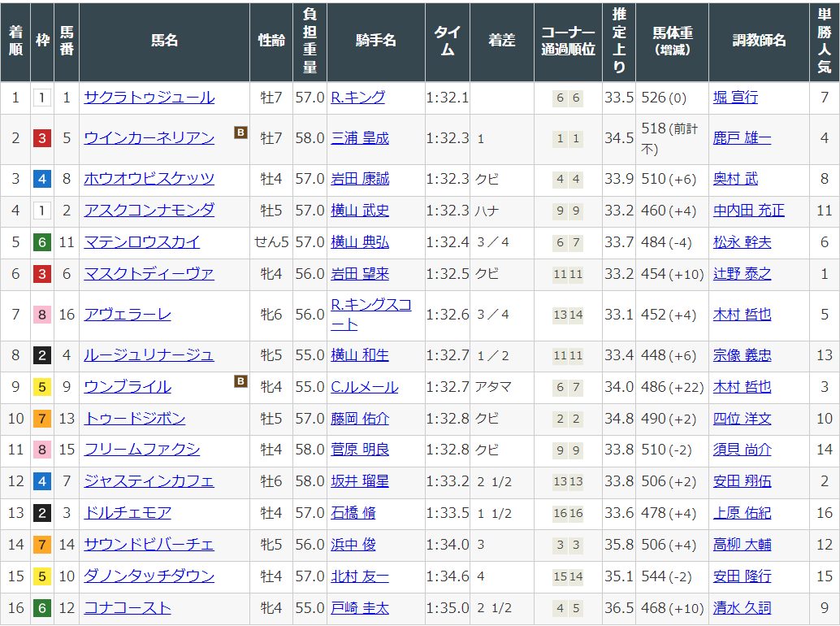Select jockey 横山 武史
Screen dimensions: 840x626
coord(360,210)
